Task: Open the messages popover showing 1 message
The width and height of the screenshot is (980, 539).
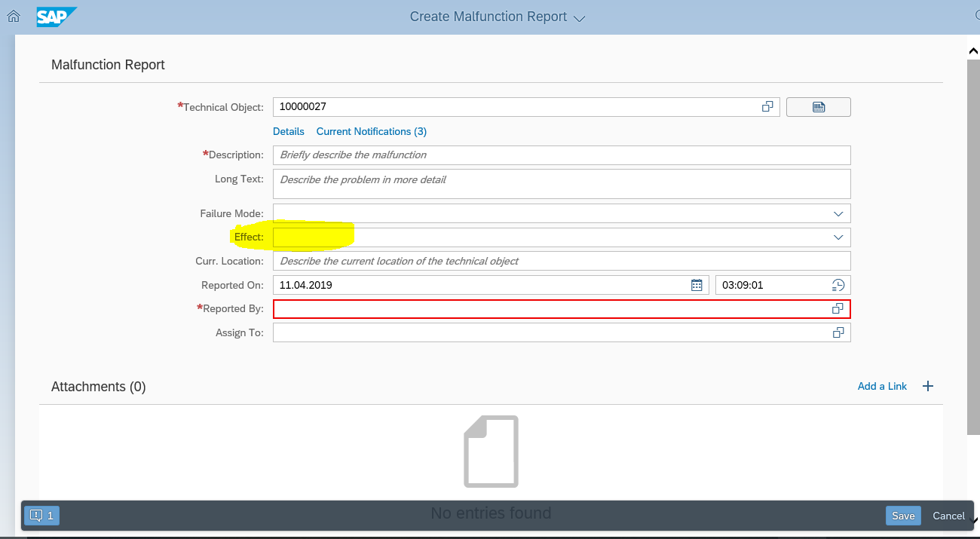Action: (42, 516)
